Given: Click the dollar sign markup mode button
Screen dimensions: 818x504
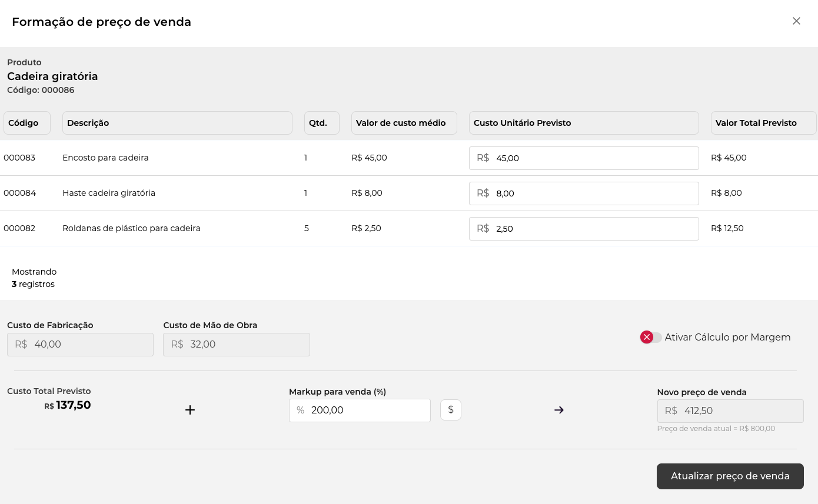Looking at the screenshot, I should click(x=450, y=410).
